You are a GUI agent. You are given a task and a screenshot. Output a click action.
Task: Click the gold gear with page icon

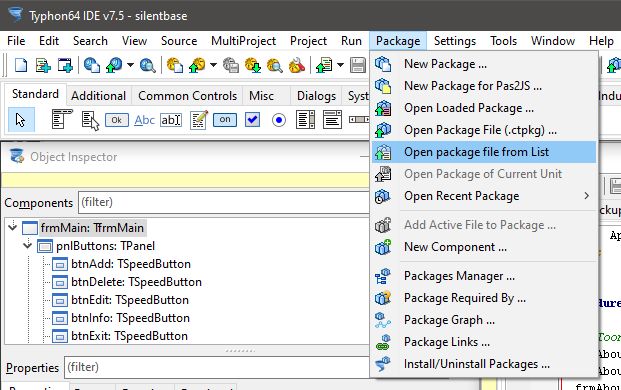[175, 65]
